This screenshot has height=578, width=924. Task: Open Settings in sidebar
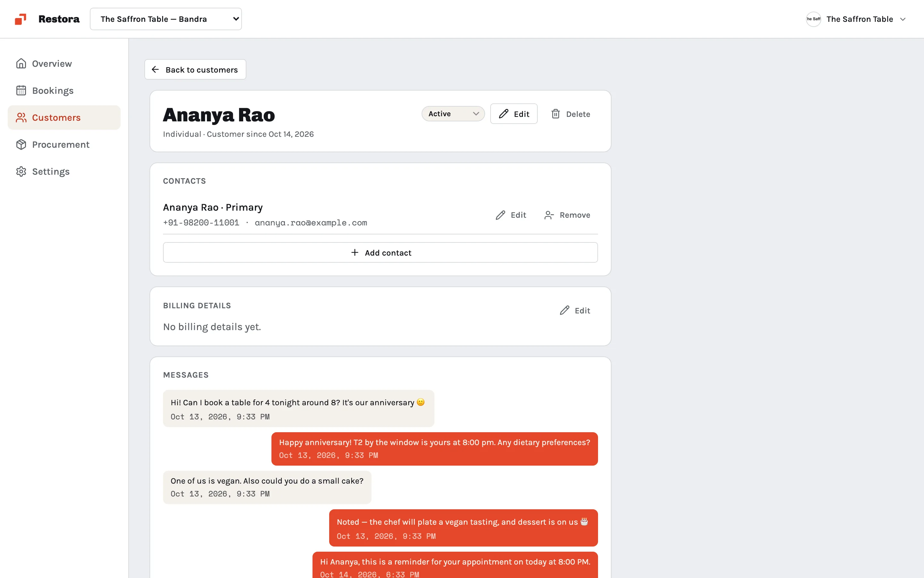click(x=64, y=172)
